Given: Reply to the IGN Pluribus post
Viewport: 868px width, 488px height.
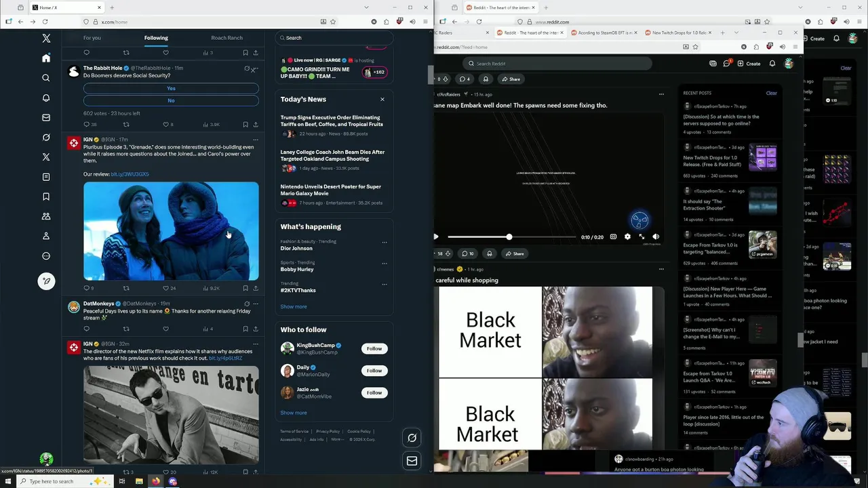Looking at the screenshot, I should (x=87, y=288).
